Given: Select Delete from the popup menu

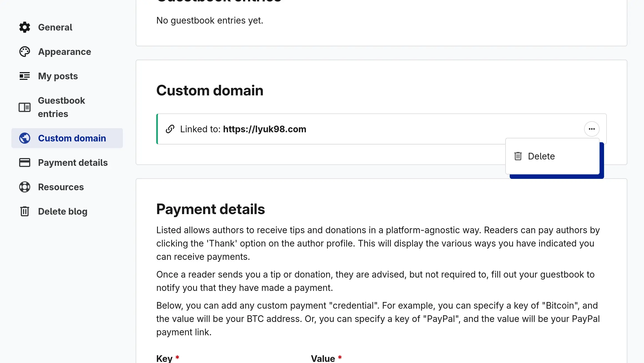Looking at the screenshot, I should (541, 156).
